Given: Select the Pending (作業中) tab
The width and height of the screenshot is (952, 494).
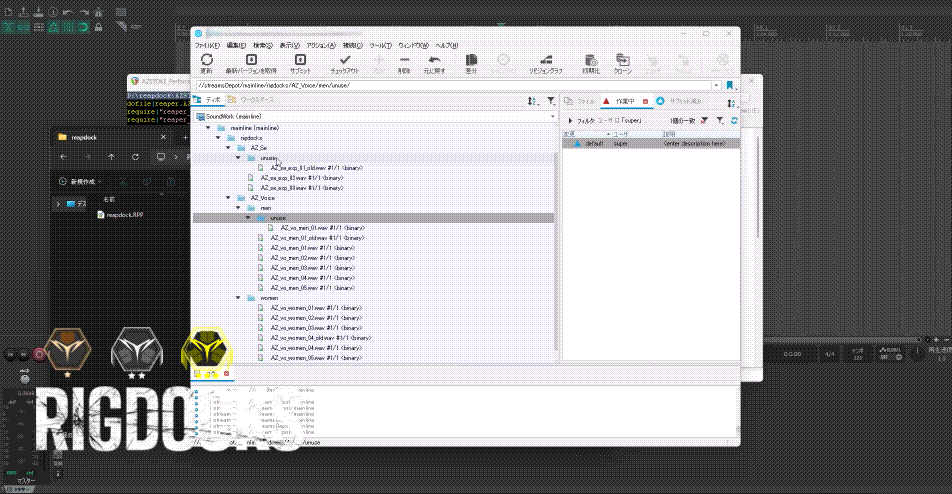Looking at the screenshot, I should (625, 102).
